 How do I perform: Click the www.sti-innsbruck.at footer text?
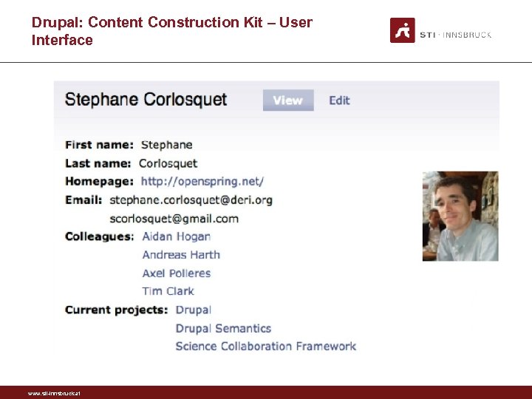click(x=54, y=394)
